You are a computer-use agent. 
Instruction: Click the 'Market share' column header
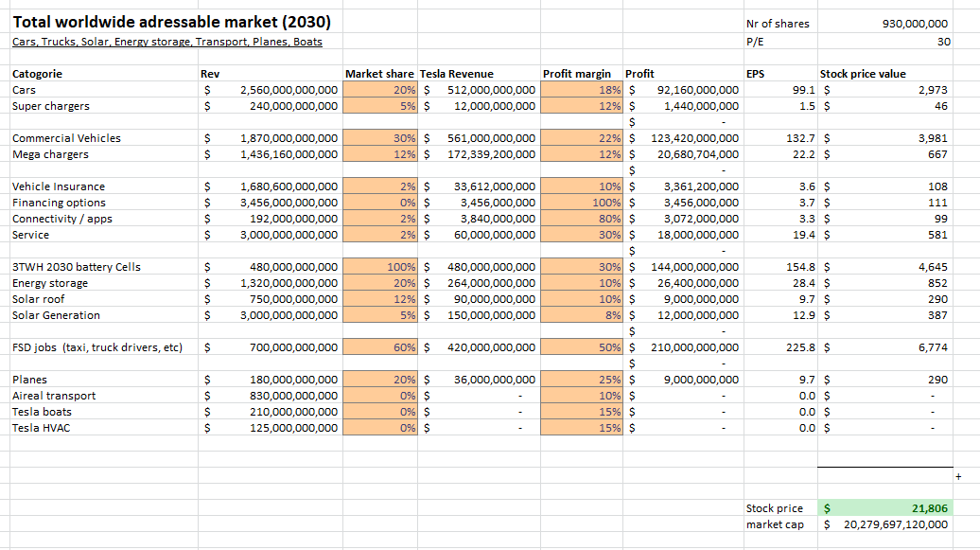coord(379,74)
